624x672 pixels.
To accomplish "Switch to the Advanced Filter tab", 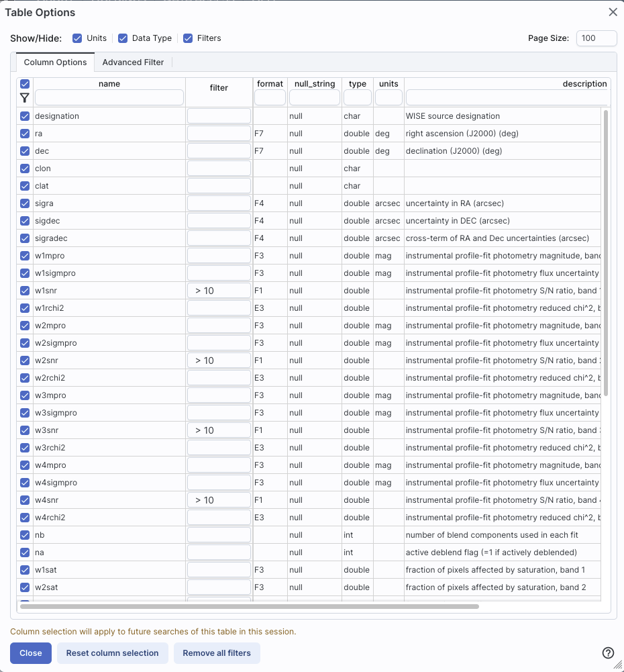I will [133, 62].
